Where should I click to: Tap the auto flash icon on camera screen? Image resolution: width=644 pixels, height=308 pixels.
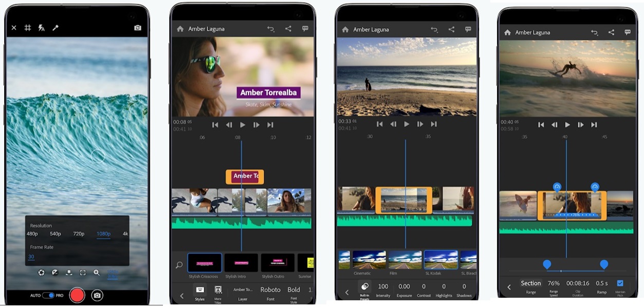[x=42, y=28]
